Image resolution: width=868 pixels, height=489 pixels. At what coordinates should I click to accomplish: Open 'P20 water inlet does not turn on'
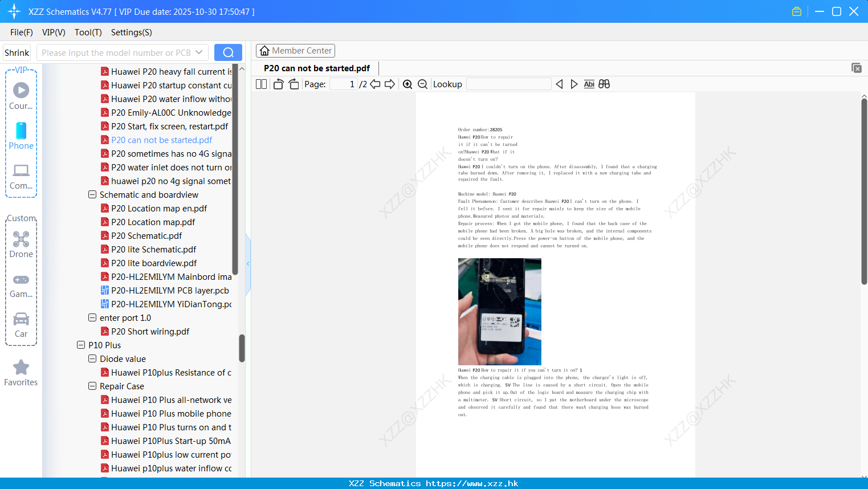tap(166, 167)
